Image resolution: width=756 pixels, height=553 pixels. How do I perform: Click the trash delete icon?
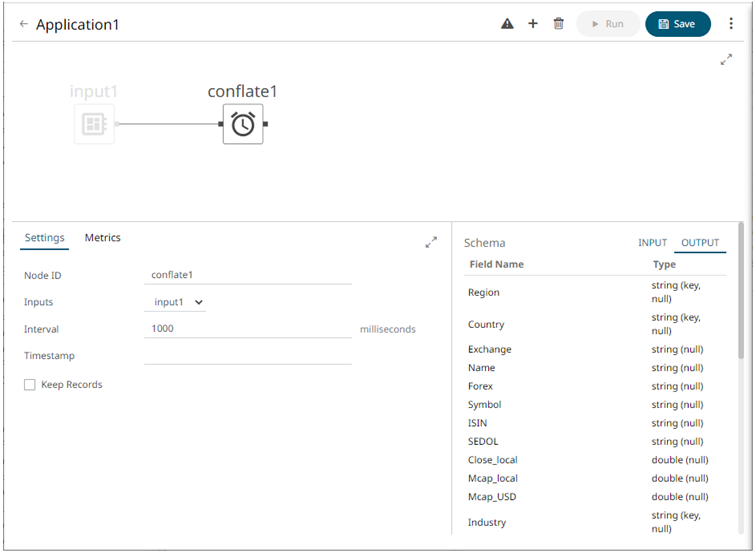tap(559, 24)
